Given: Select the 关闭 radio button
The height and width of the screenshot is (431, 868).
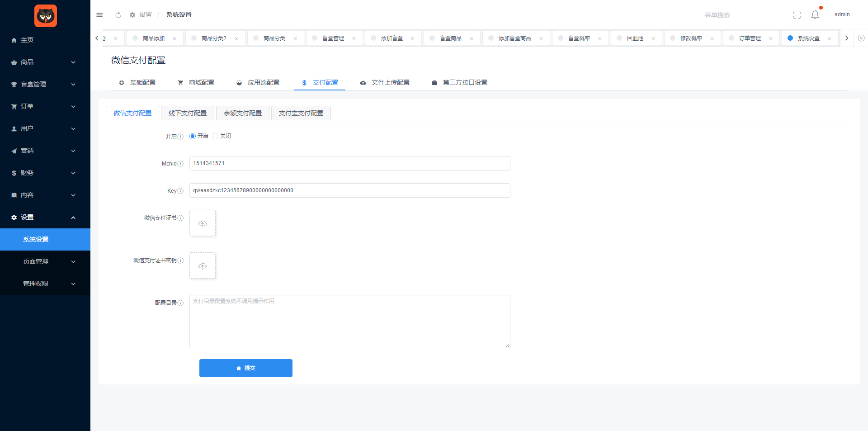Looking at the screenshot, I should click(215, 136).
